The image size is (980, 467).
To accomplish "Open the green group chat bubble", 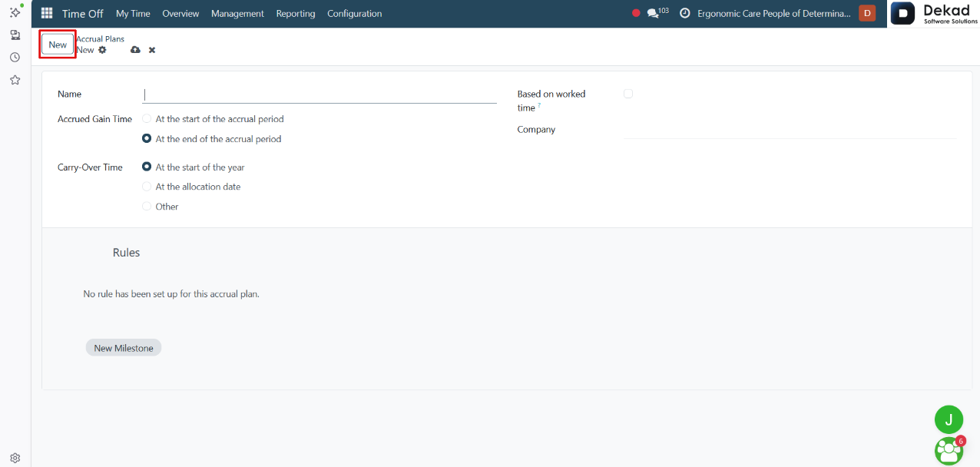I will (949, 450).
